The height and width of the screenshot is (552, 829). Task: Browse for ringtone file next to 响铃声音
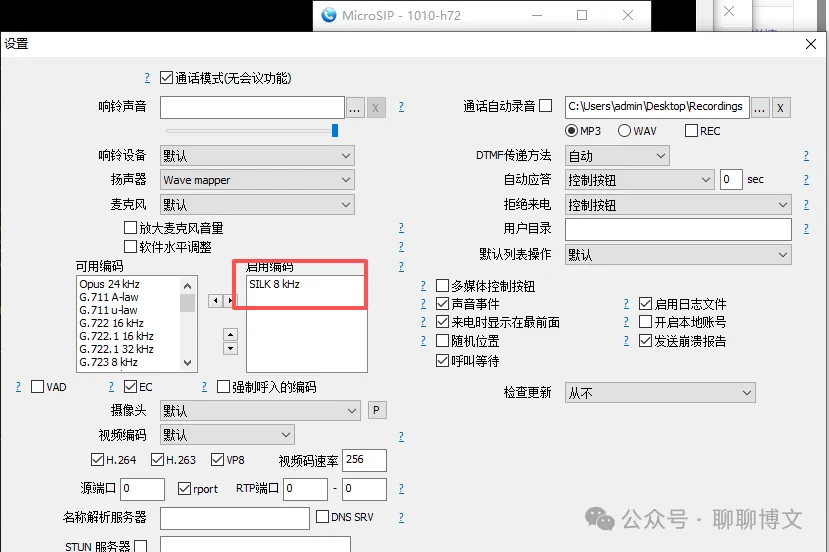(x=355, y=108)
